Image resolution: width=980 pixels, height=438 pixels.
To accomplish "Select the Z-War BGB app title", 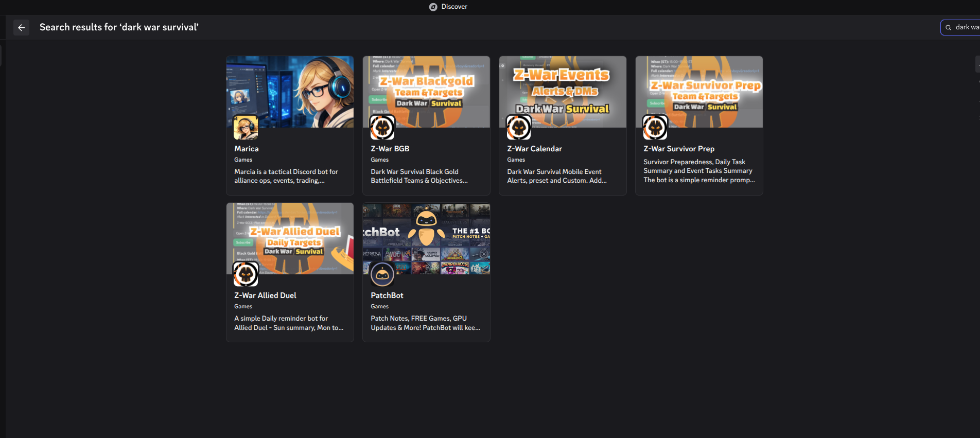I will pos(390,149).
